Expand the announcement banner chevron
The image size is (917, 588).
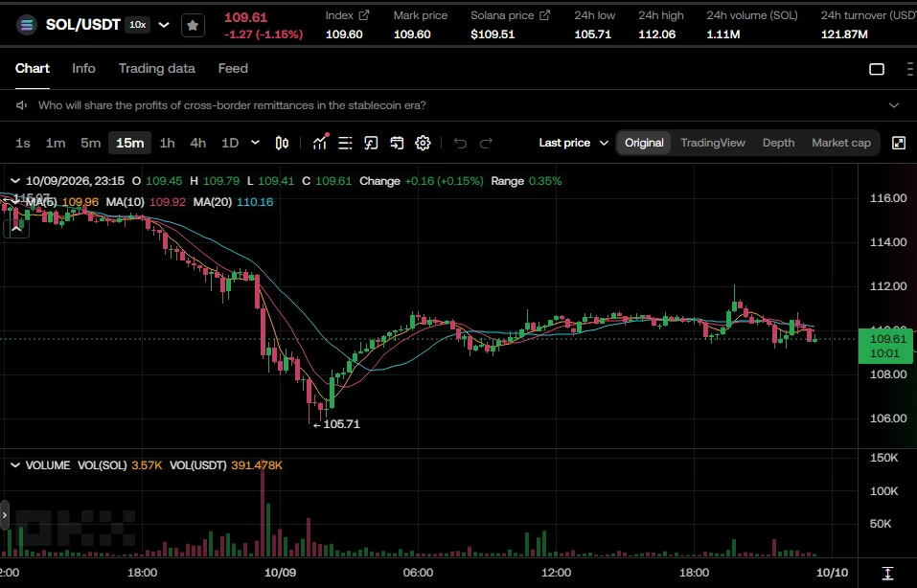(894, 105)
